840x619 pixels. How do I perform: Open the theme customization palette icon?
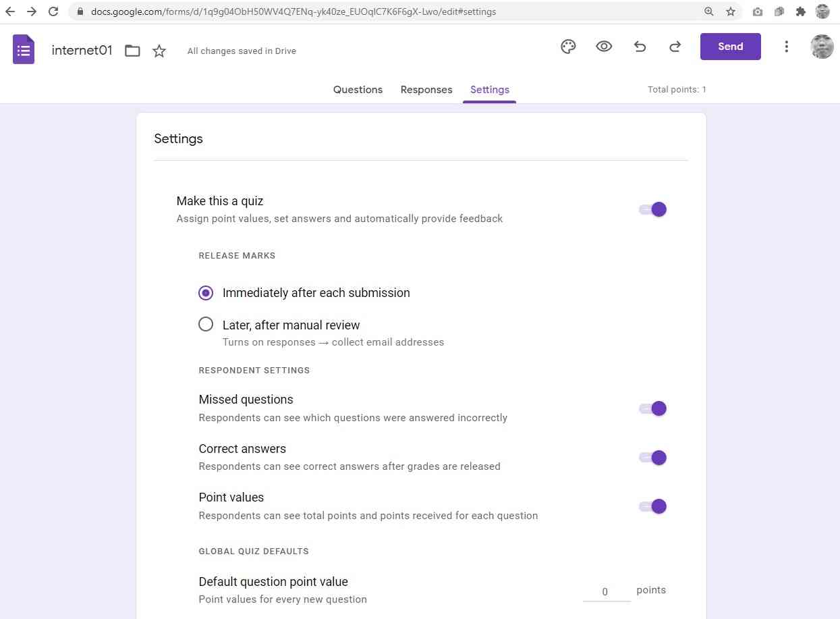point(568,47)
